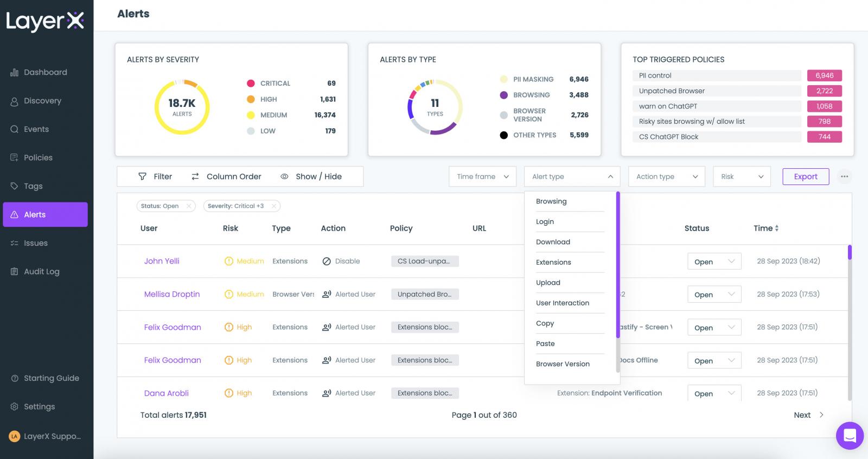Click the Export button
The height and width of the screenshot is (459, 868).
pyautogui.click(x=806, y=176)
